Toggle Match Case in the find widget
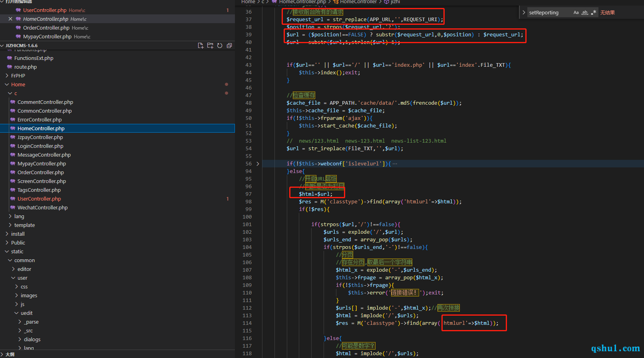This screenshot has height=358, width=644. tap(576, 12)
